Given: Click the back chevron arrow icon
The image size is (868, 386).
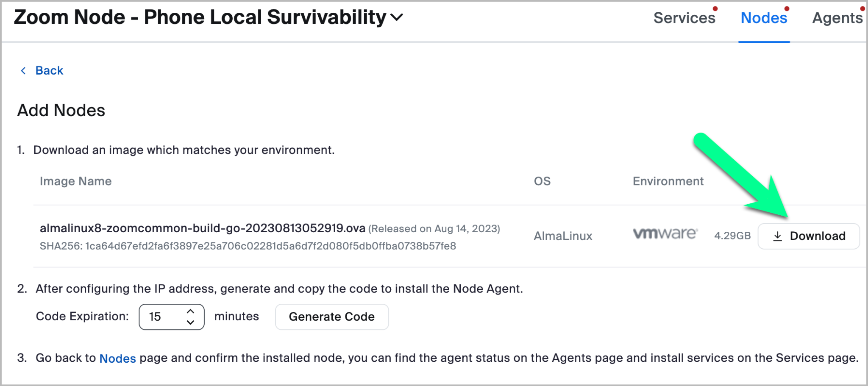Looking at the screenshot, I should [x=23, y=70].
